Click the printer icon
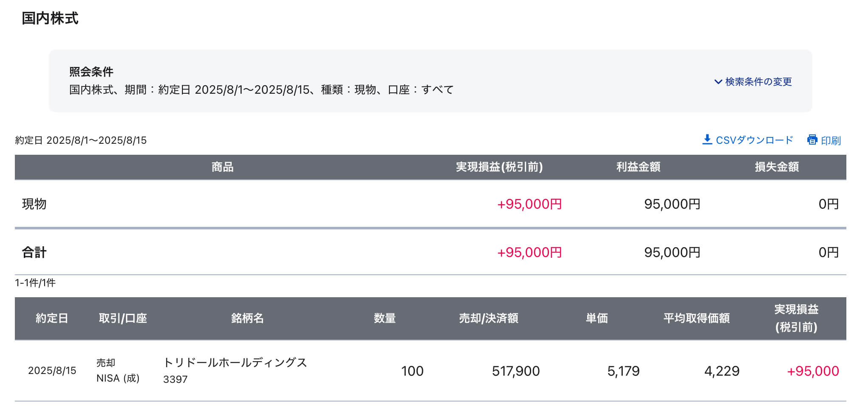Viewport: 868px width, 410px height. (812, 140)
